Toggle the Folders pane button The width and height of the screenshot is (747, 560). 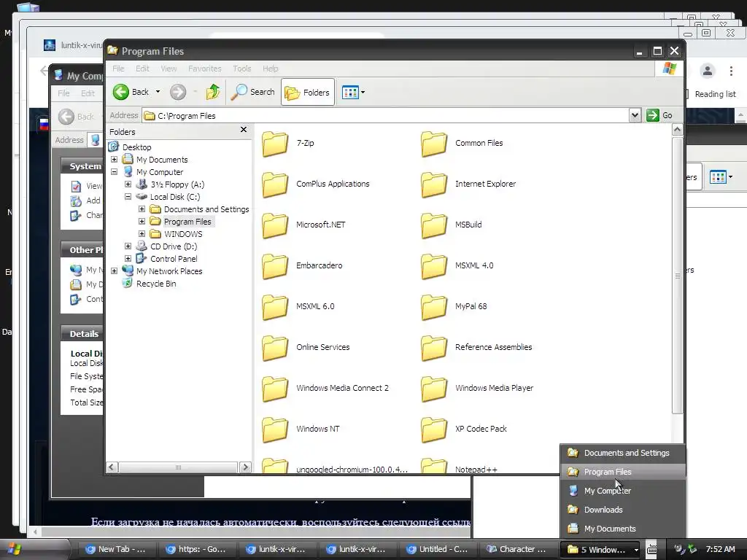coord(308,93)
